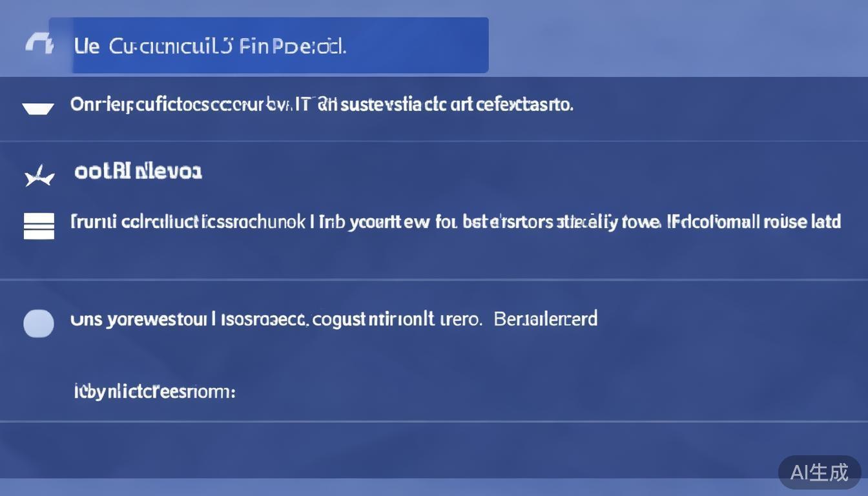
Task: Open the "Ber.alerrerd" link
Action: click(546, 319)
